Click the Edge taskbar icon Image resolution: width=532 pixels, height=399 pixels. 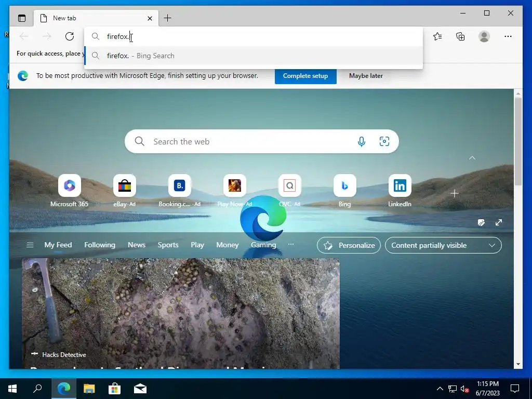(x=64, y=389)
